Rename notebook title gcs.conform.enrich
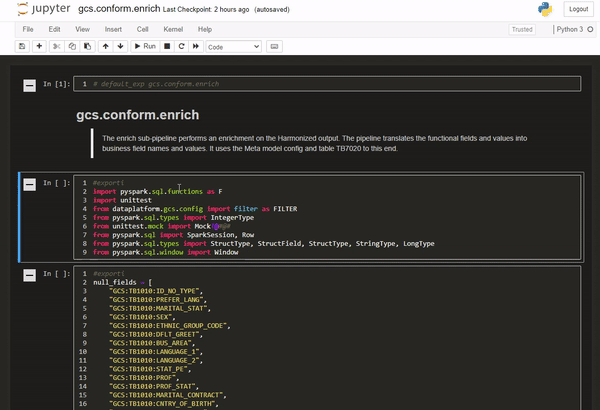 coord(119,9)
